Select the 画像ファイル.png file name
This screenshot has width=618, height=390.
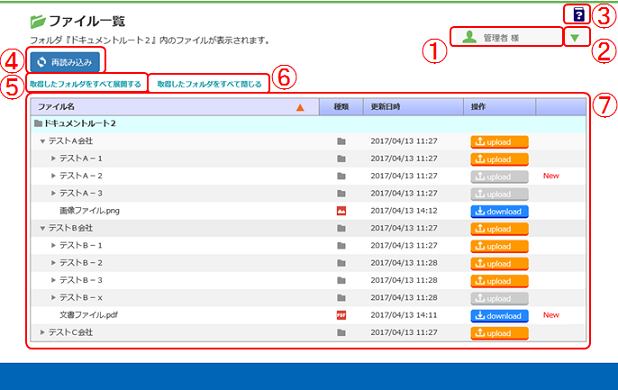pos(89,211)
